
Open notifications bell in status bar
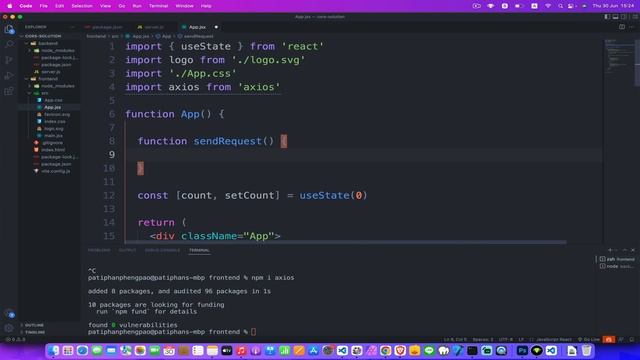pyautogui.click(x=632, y=339)
